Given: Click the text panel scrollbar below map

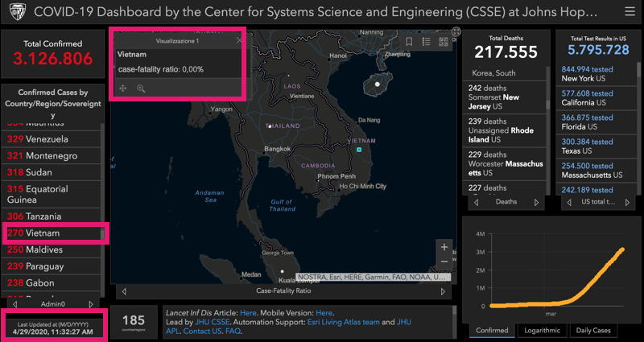Looking at the screenshot, I should (x=456, y=310).
